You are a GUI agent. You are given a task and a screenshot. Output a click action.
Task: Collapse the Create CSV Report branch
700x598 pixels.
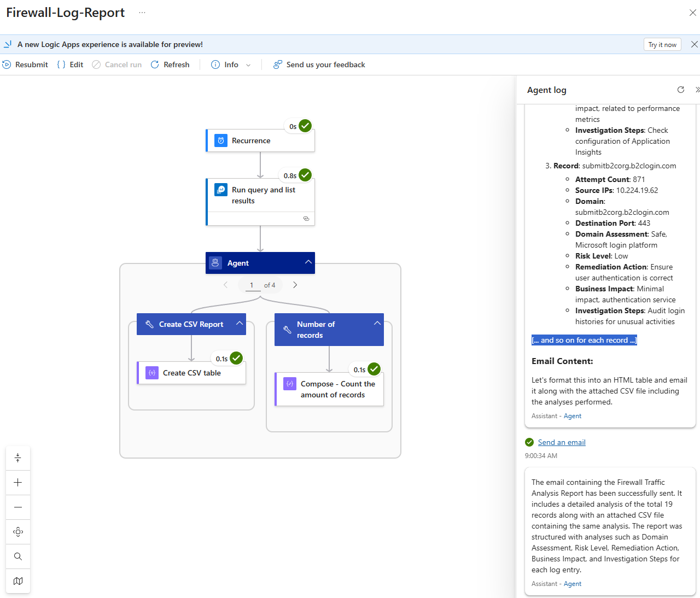[x=240, y=324]
